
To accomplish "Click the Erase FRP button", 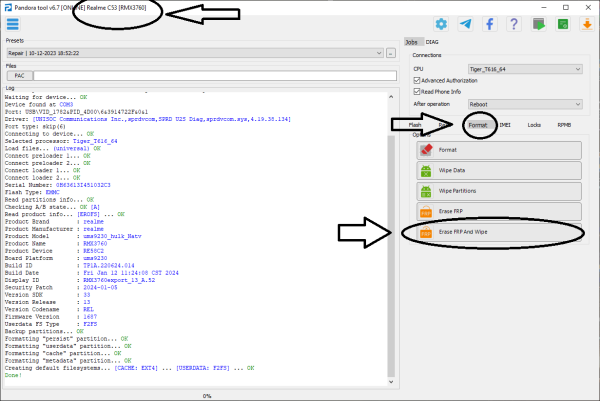I will tap(499, 211).
